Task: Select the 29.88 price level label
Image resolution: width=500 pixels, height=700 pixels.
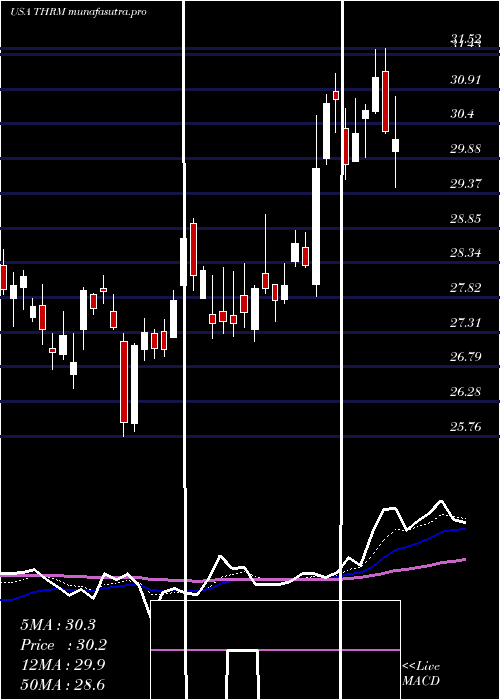Action: [466, 149]
